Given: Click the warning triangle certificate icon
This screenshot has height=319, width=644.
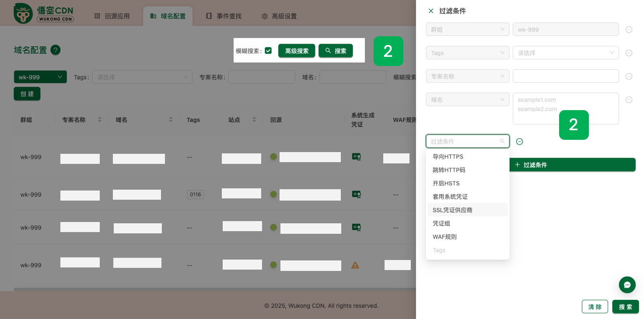Looking at the screenshot, I should pyautogui.click(x=355, y=265).
